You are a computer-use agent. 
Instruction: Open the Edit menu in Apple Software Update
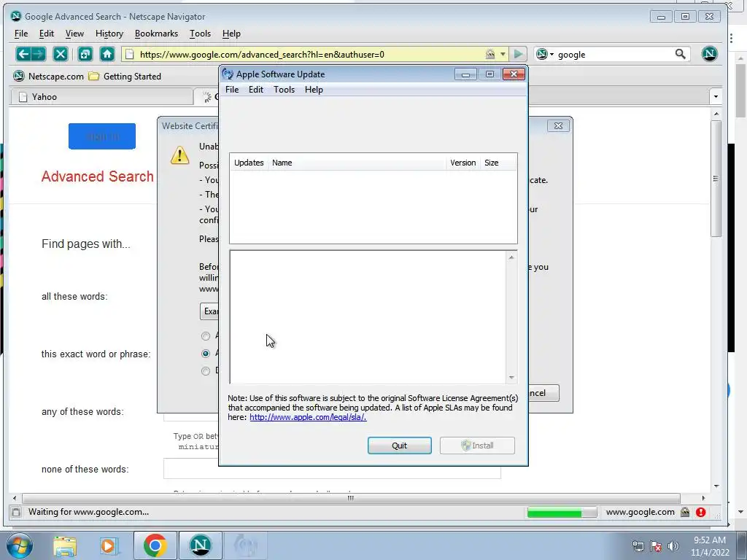click(256, 90)
